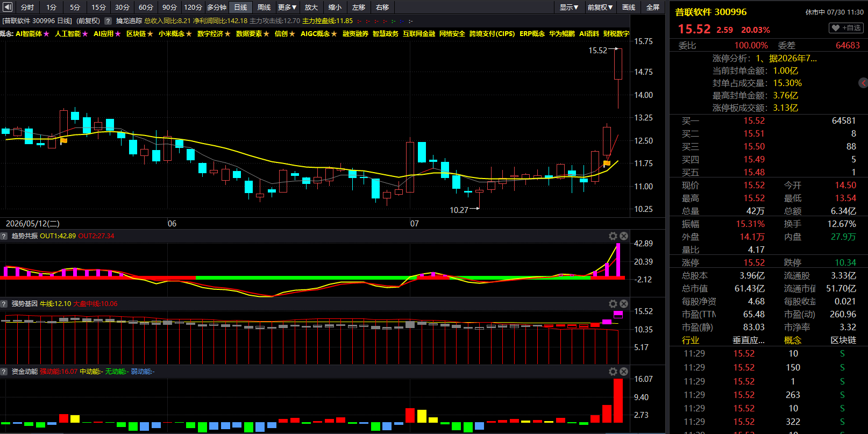Open the AI语料 concept link

[589, 34]
